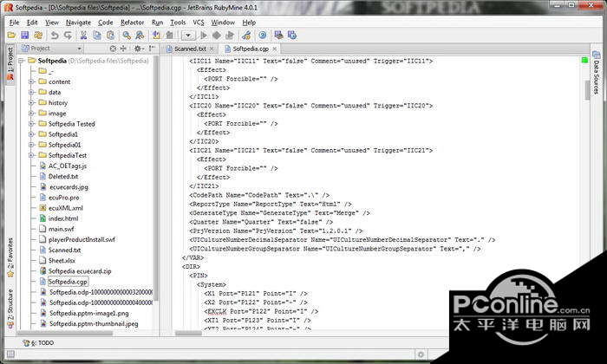The image size is (607, 364).
Task: Click the Project panel horizontal scrollbar
Action: point(65,333)
